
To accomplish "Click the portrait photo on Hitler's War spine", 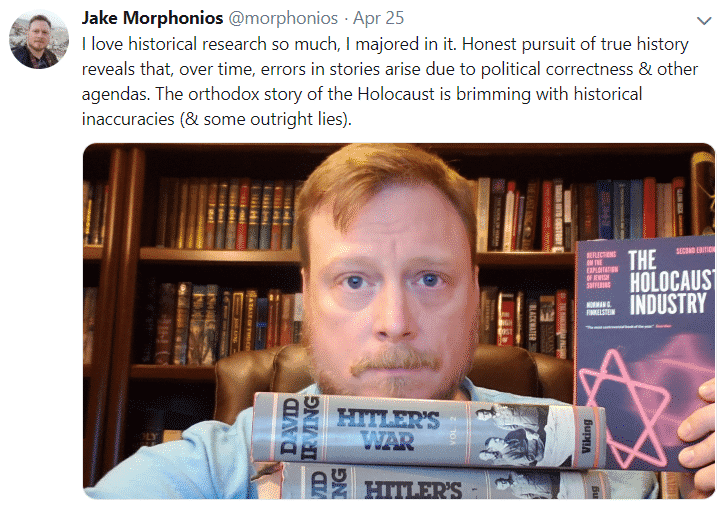I will (x=510, y=433).
